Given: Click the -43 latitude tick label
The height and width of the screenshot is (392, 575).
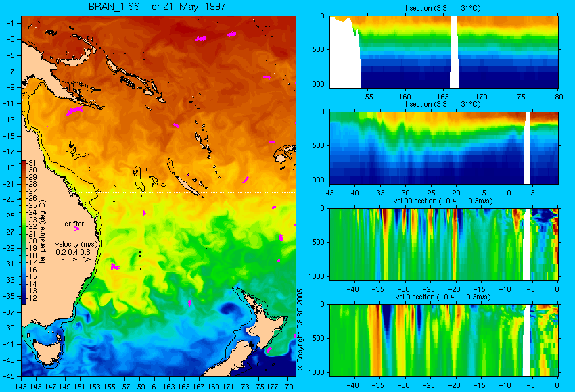Looking at the screenshot, I should click(9, 360).
